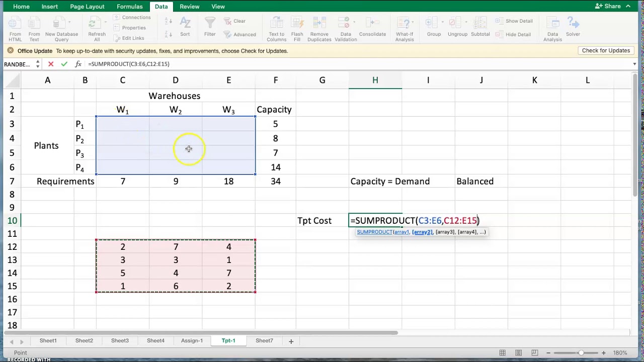This screenshot has height=362, width=644.
Task: Click Hide Detail in ribbon
Action: (x=513, y=34)
